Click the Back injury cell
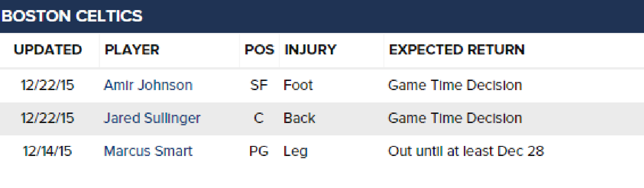 (299, 118)
